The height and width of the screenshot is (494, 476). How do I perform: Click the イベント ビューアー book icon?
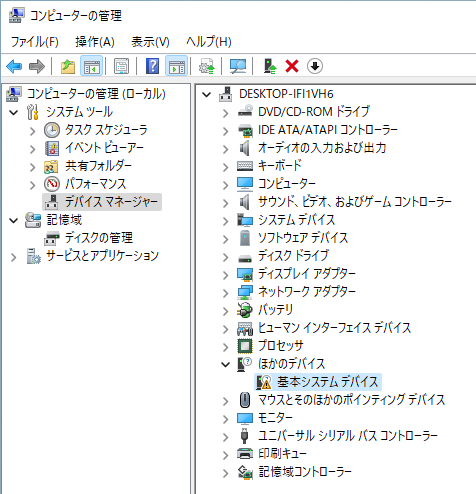click(x=52, y=148)
